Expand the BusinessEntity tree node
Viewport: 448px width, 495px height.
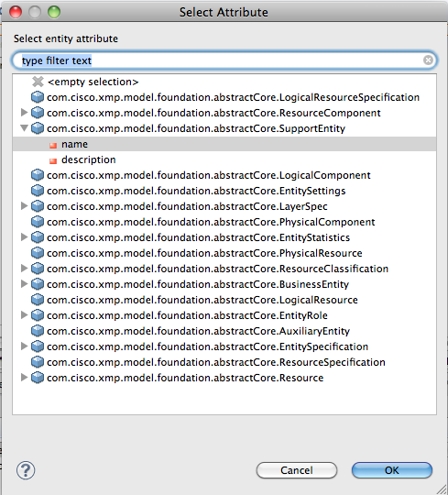tap(24, 284)
